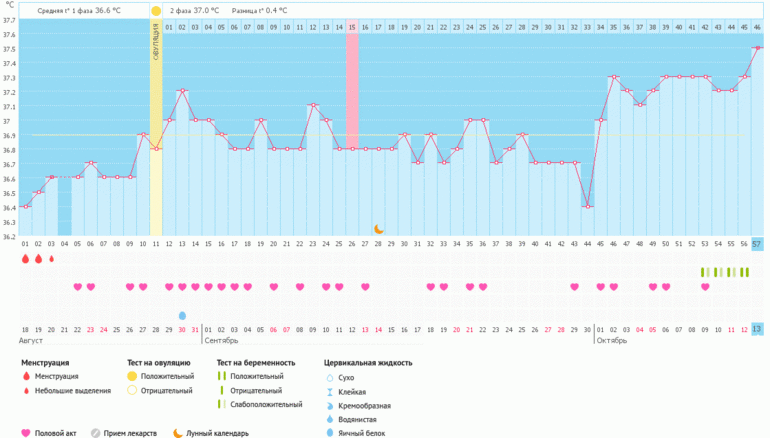Click the Яичный белок drop icon in legend
The image size is (770, 438).
pos(331,432)
